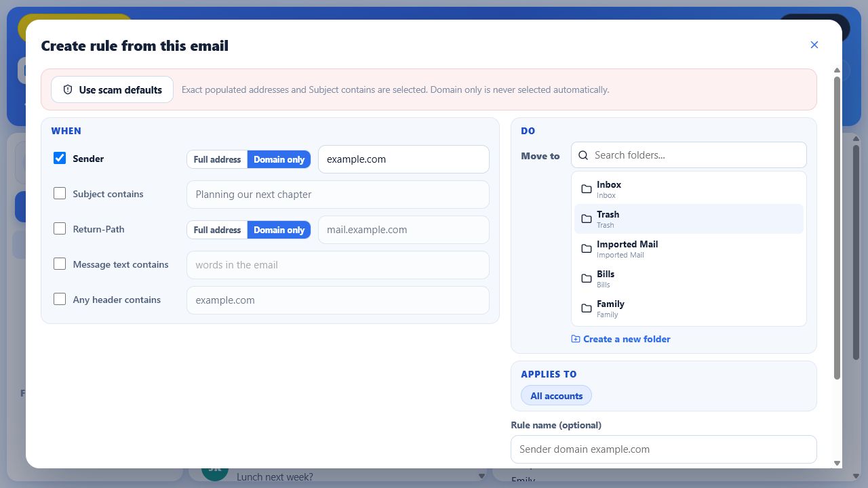Click the "APPLIES TO" heading

coord(549,374)
